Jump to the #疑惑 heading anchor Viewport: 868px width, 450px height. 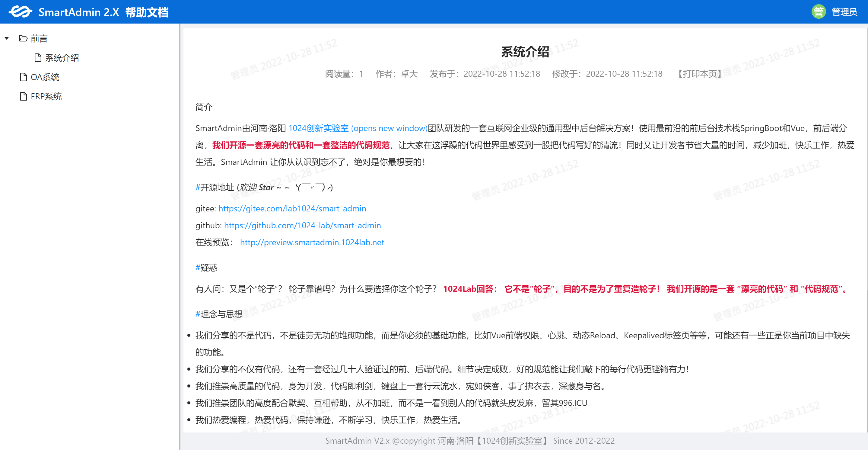tap(198, 268)
